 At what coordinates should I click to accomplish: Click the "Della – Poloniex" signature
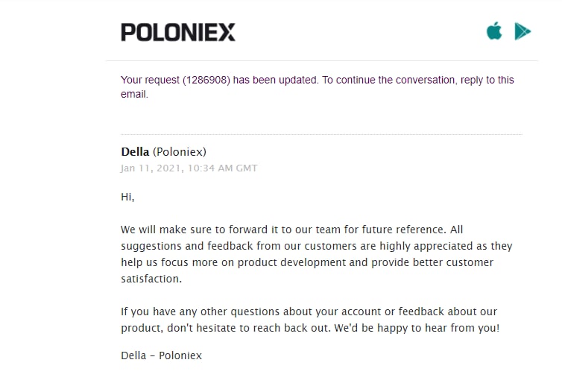[161, 355]
